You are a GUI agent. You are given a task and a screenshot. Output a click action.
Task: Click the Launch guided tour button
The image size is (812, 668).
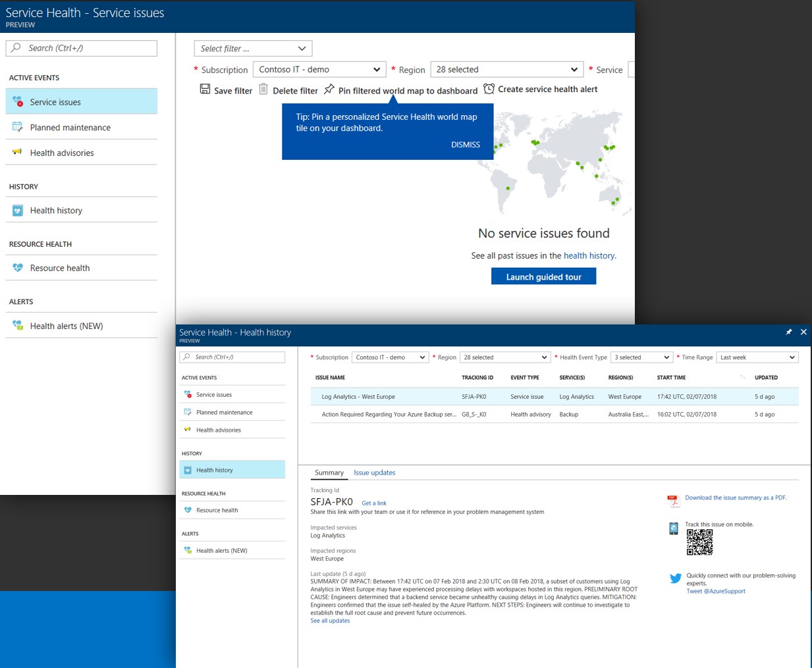point(543,277)
